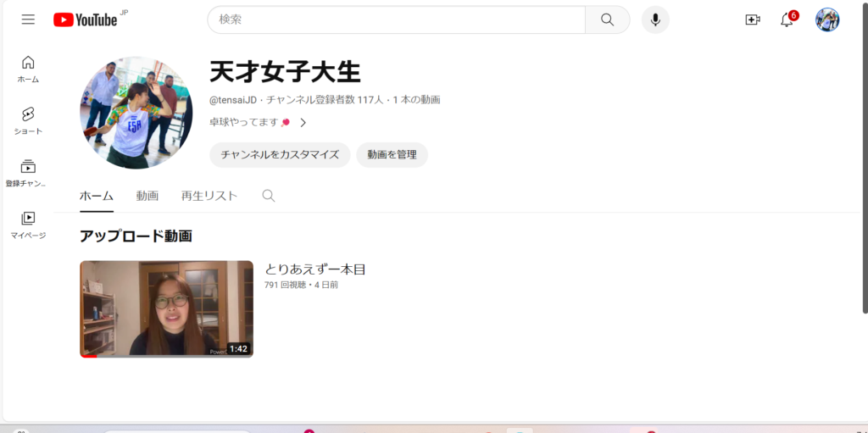868x433 pixels.
Task: Open the hamburger guide menu
Action: [28, 19]
